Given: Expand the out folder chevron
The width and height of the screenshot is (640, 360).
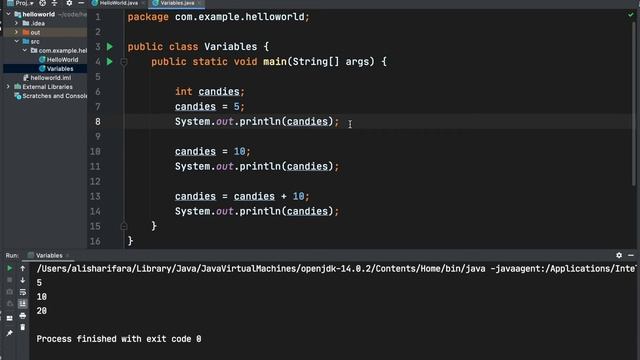Looking at the screenshot, I should coord(17,32).
